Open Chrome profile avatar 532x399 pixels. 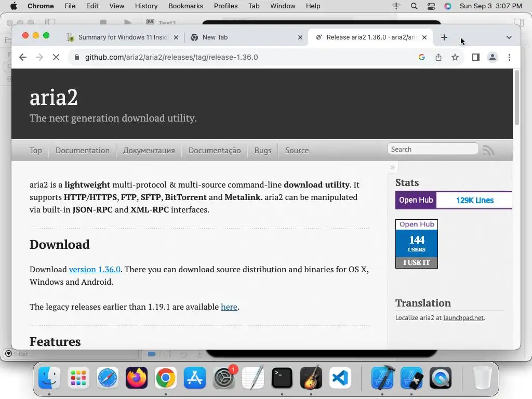493,57
